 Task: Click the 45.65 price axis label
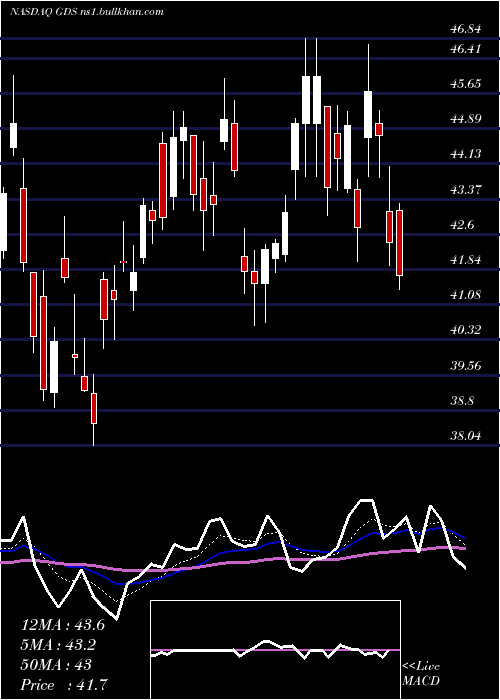pos(465,83)
